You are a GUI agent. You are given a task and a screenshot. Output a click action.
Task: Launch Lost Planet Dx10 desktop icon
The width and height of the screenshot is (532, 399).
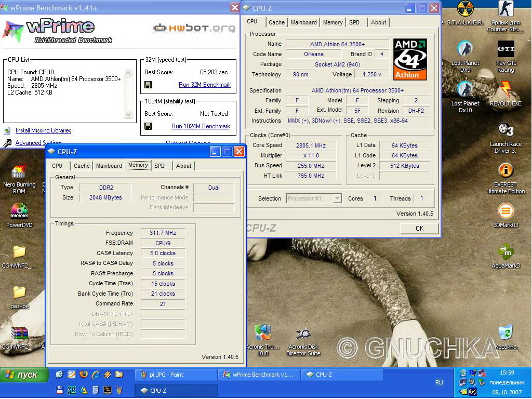click(465, 90)
